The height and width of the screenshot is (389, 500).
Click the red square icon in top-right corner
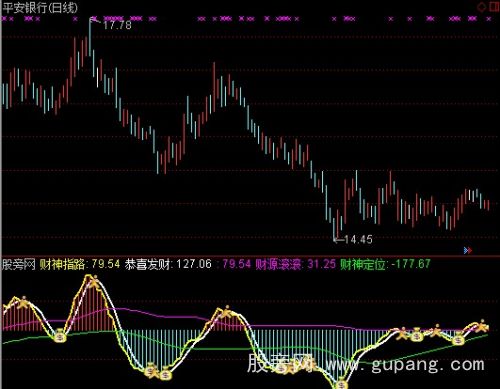tap(495, 7)
